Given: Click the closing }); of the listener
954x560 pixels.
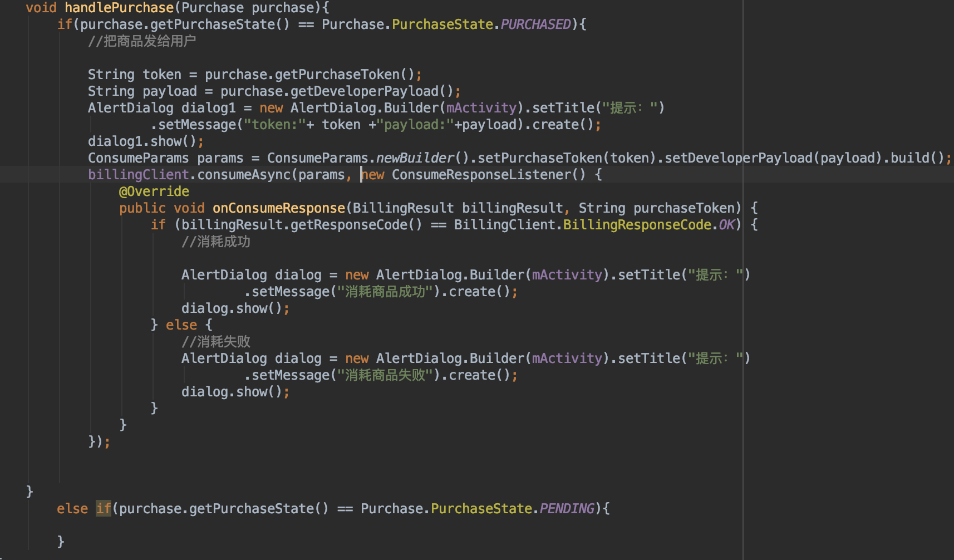Looking at the screenshot, I should point(99,442).
